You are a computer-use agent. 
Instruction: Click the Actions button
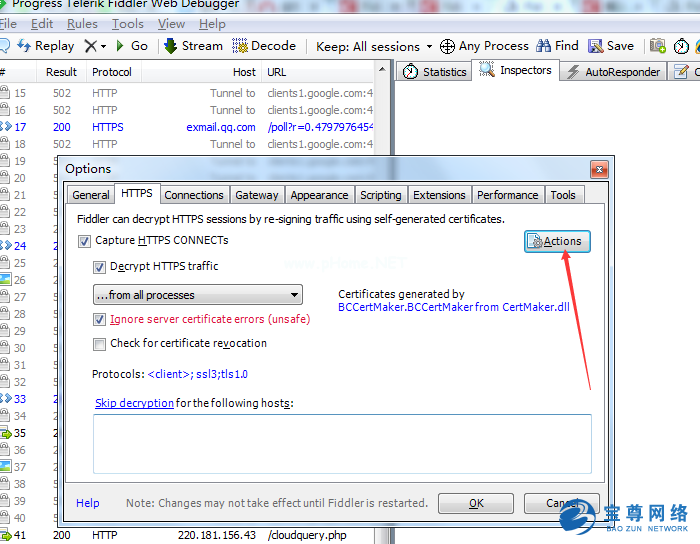[x=557, y=241]
